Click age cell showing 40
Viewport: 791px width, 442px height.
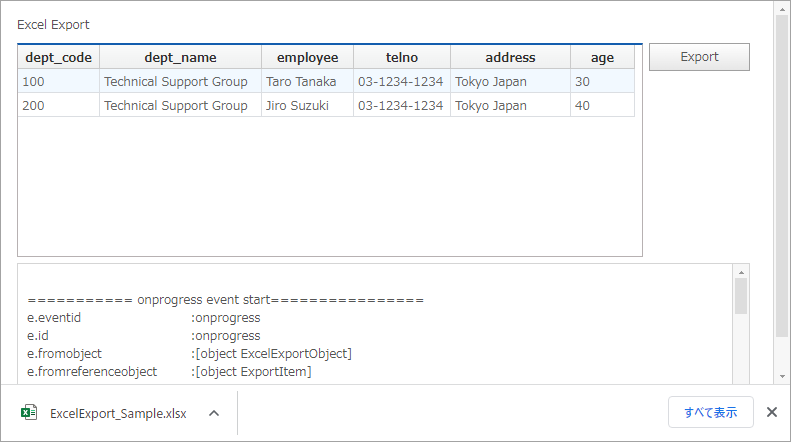point(602,105)
